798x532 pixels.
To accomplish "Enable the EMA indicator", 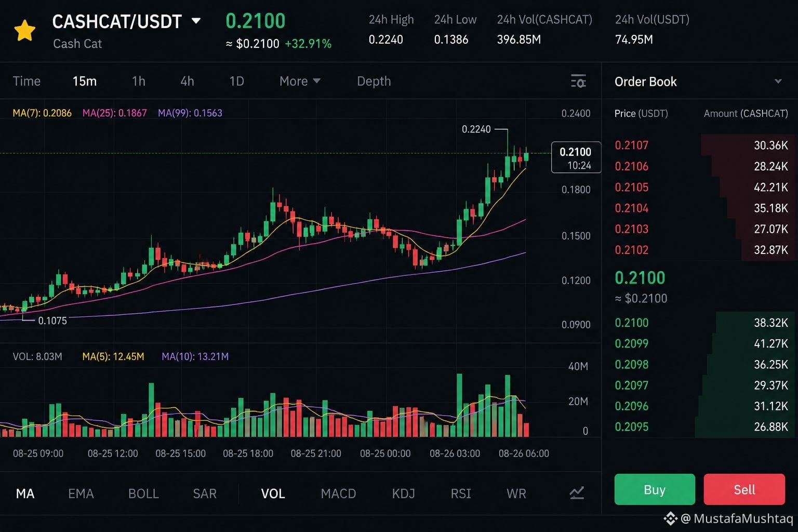I will (x=81, y=494).
